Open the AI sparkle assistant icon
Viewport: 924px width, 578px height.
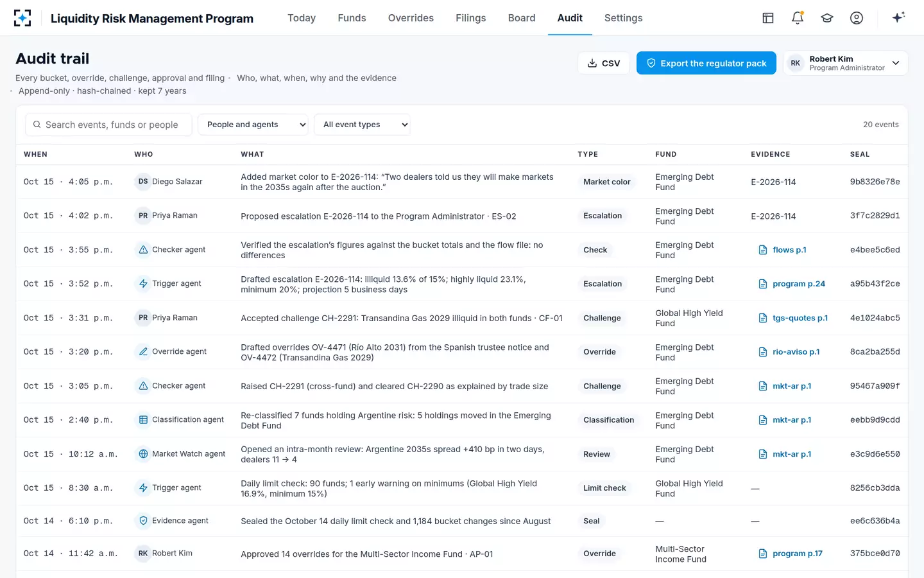(898, 17)
